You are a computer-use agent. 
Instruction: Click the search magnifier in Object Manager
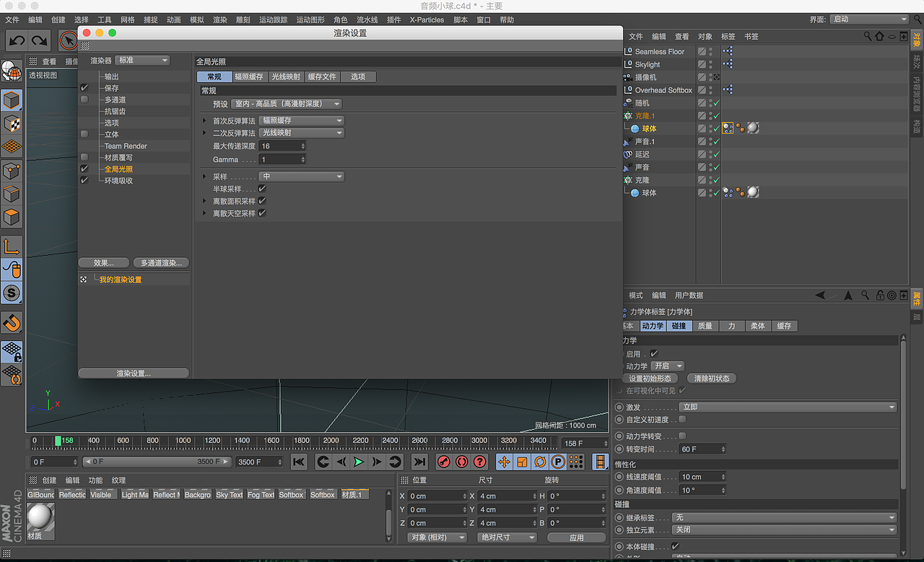(x=868, y=36)
